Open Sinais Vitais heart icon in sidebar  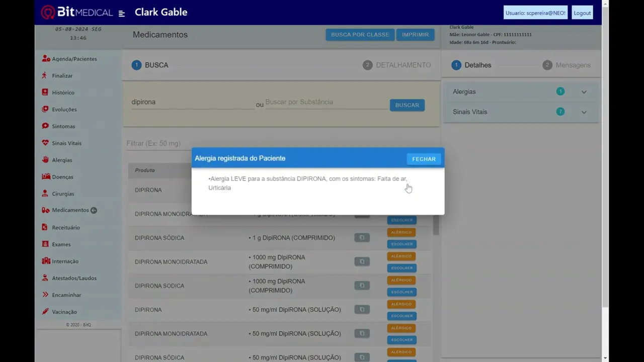pos(46,143)
